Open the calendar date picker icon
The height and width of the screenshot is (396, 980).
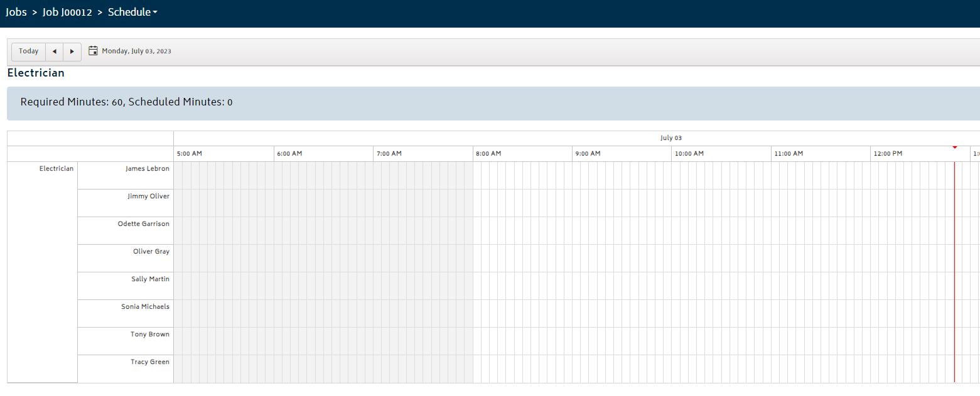coord(93,51)
